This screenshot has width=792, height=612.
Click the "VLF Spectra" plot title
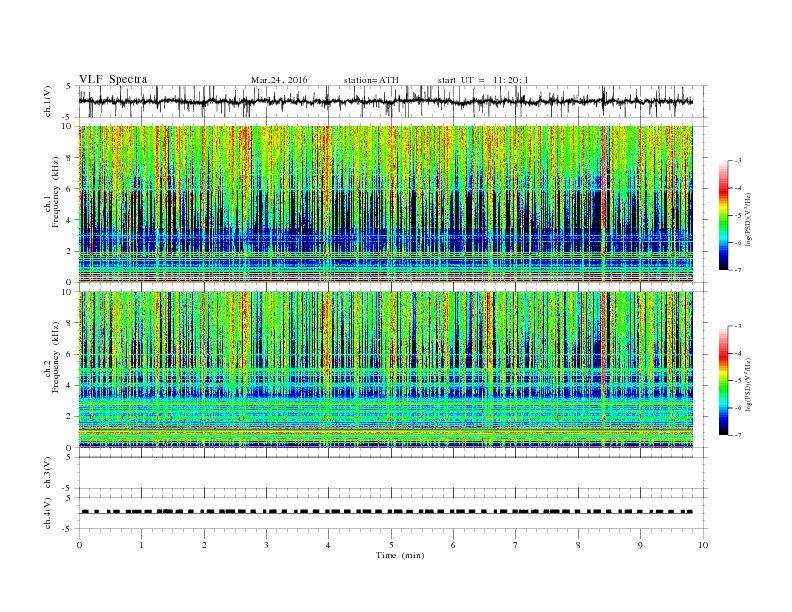pyautogui.click(x=113, y=79)
